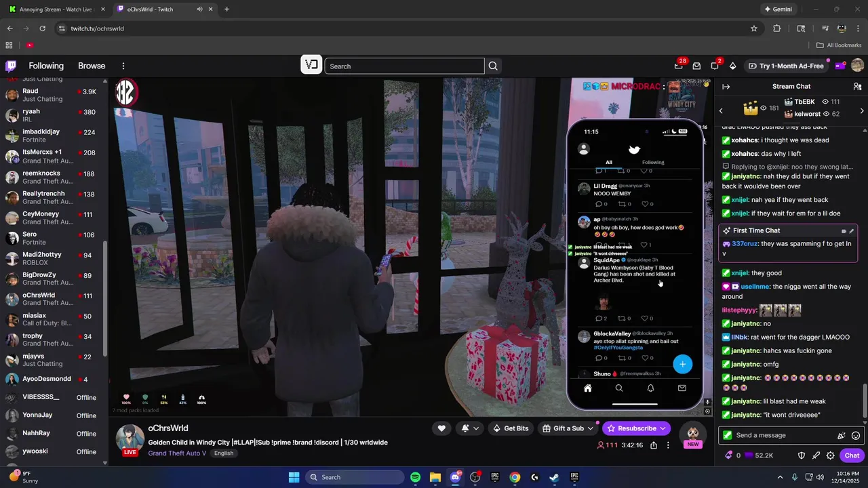Open chat shield mode icon
Image resolution: width=868 pixels, height=488 pixels.
pyautogui.click(x=802, y=455)
